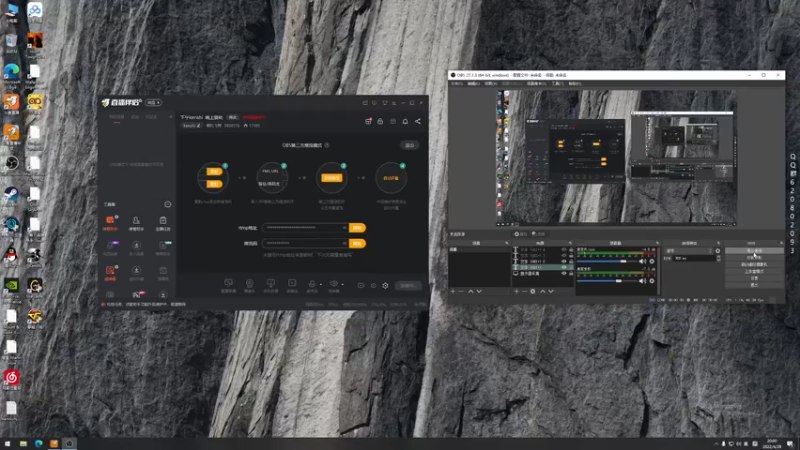This screenshot has width=800, height=450.
Task: Move selected OBS source down
Action: [551, 291]
